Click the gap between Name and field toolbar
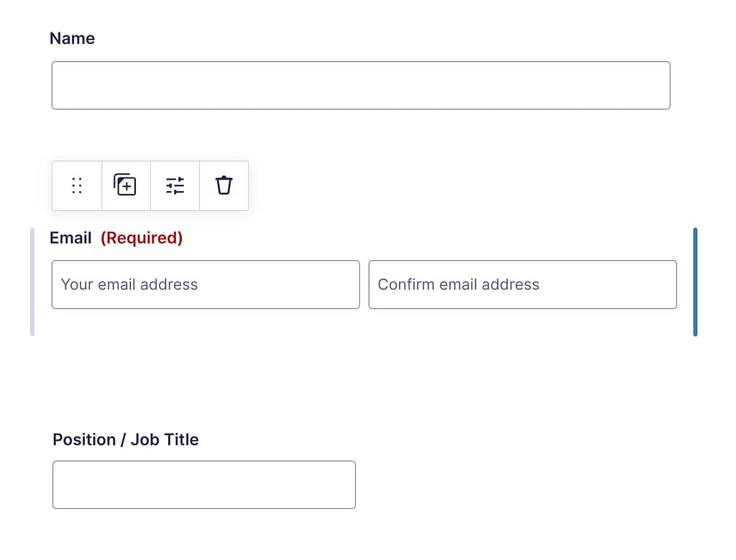736x560 pixels. click(x=361, y=135)
